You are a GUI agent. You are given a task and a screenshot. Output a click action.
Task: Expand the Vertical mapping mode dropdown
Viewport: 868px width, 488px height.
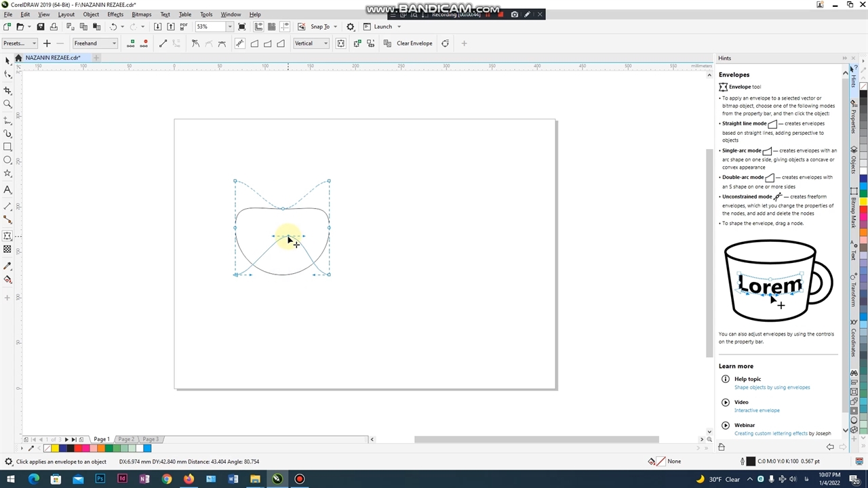[x=325, y=43]
